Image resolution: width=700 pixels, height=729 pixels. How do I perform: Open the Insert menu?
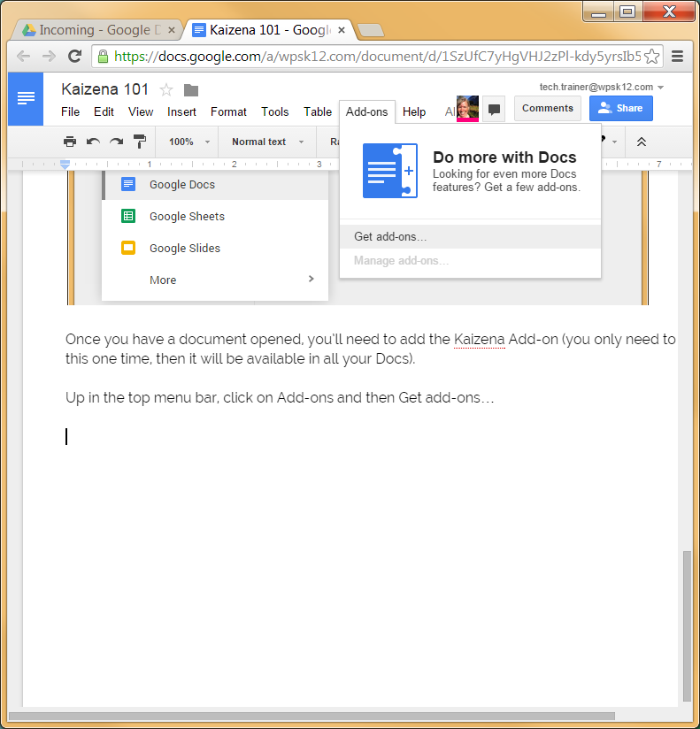tap(181, 112)
